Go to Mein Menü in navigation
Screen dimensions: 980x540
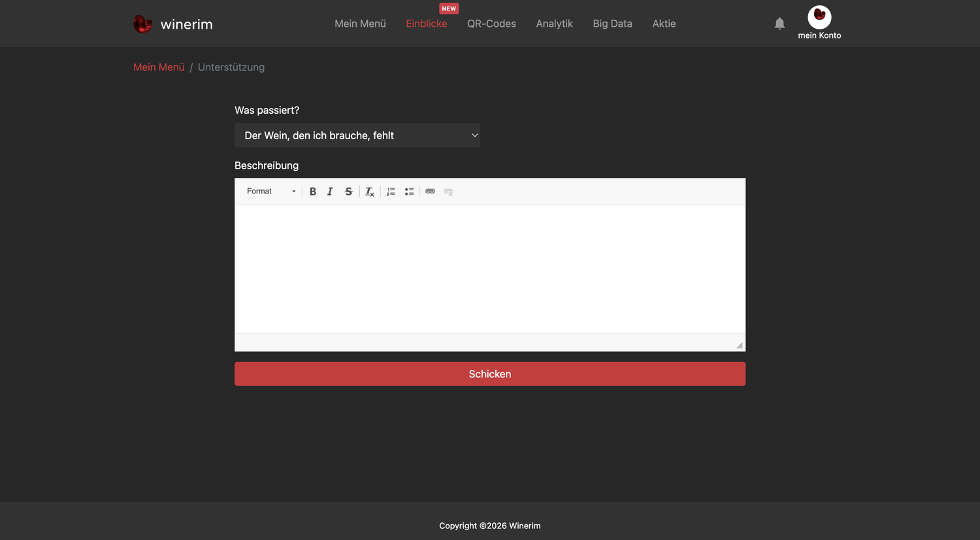coord(360,24)
